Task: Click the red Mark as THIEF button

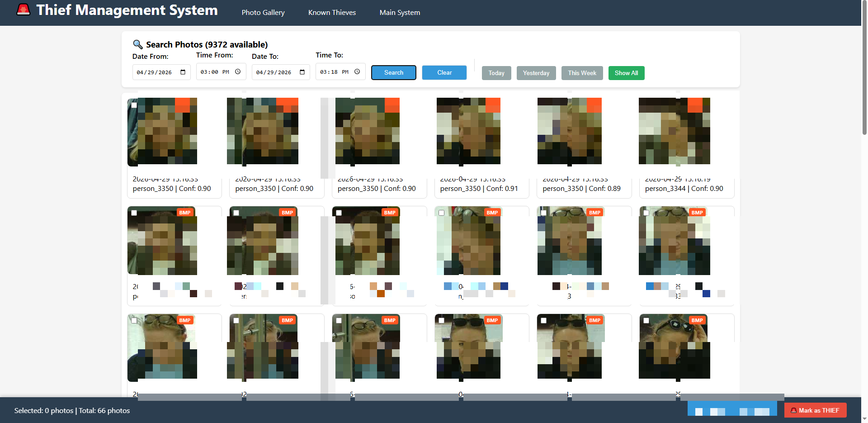Action: coord(815,410)
